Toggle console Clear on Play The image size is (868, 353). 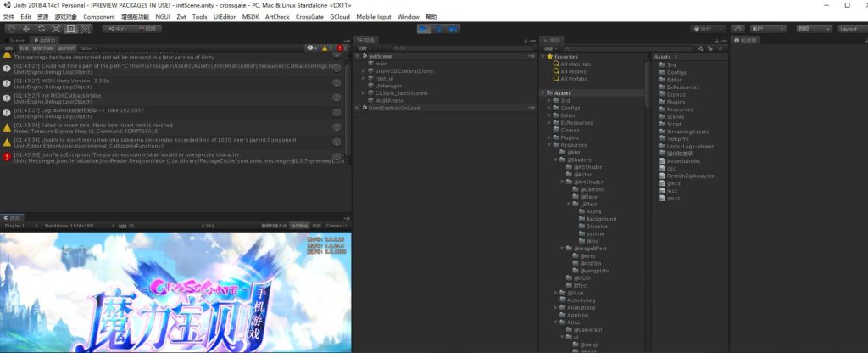44,48
